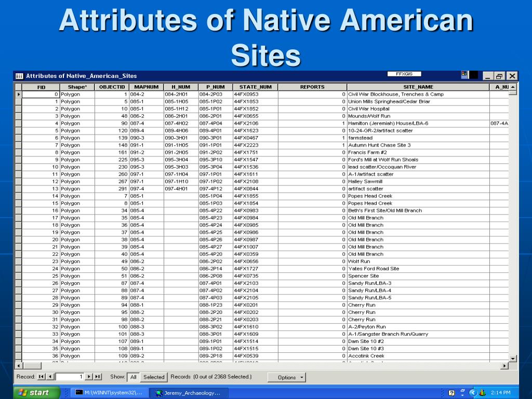
Task: Show All records button
Action: tap(134, 377)
